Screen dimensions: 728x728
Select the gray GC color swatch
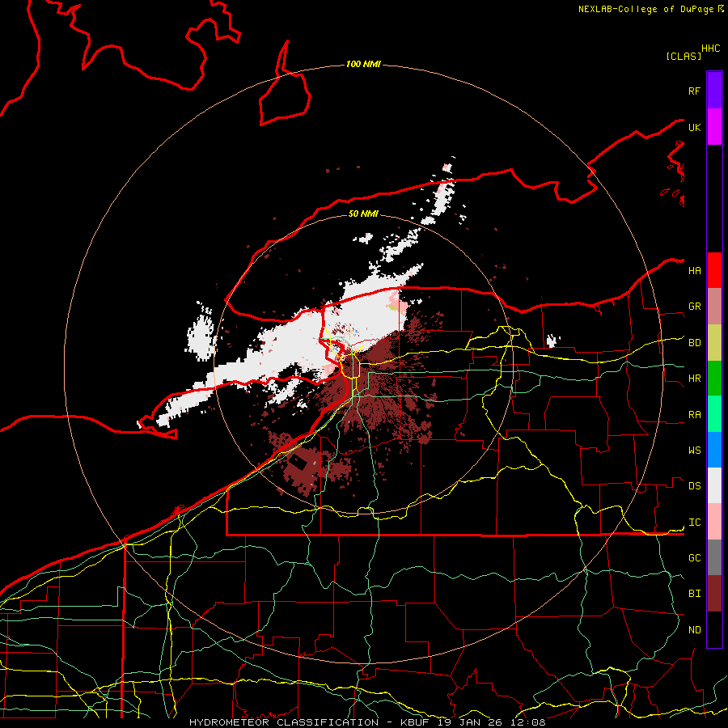[714, 557]
